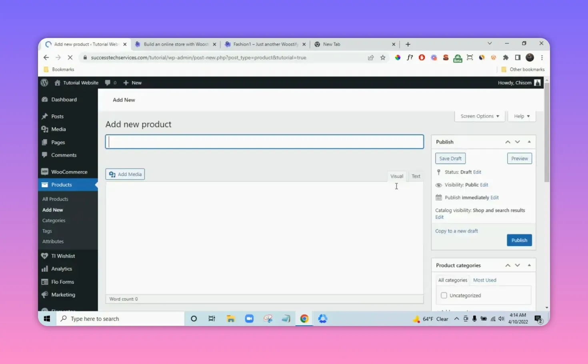Open the Marketing sidebar item

tap(62, 294)
